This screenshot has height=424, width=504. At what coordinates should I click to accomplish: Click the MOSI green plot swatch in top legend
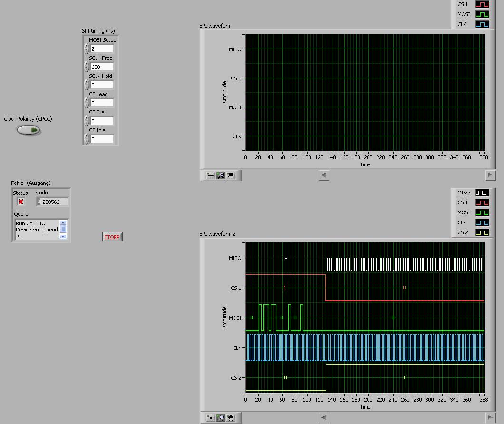pos(482,14)
